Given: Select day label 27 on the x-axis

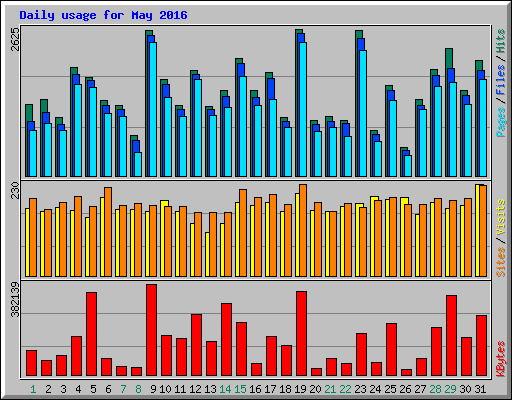Looking at the screenshot, I should [x=420, y=389].
